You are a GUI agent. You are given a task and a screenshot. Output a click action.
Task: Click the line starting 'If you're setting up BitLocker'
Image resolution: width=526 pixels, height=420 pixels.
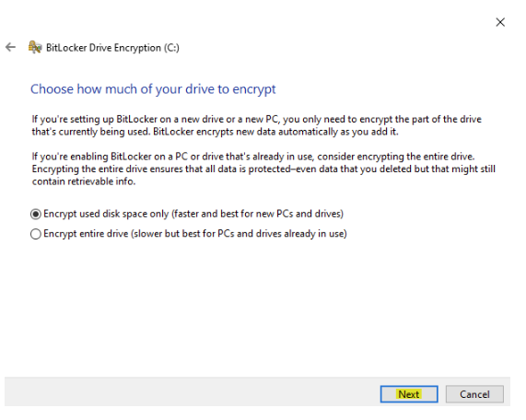(257, 119)
